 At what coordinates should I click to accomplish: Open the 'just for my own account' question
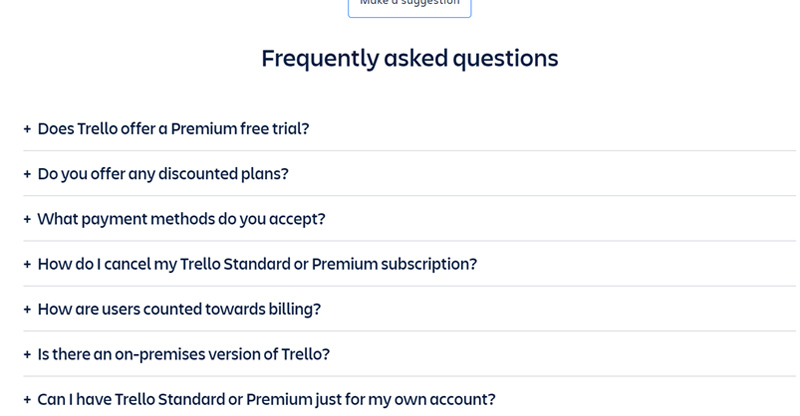pyautogui.click(x=266, y=399)
